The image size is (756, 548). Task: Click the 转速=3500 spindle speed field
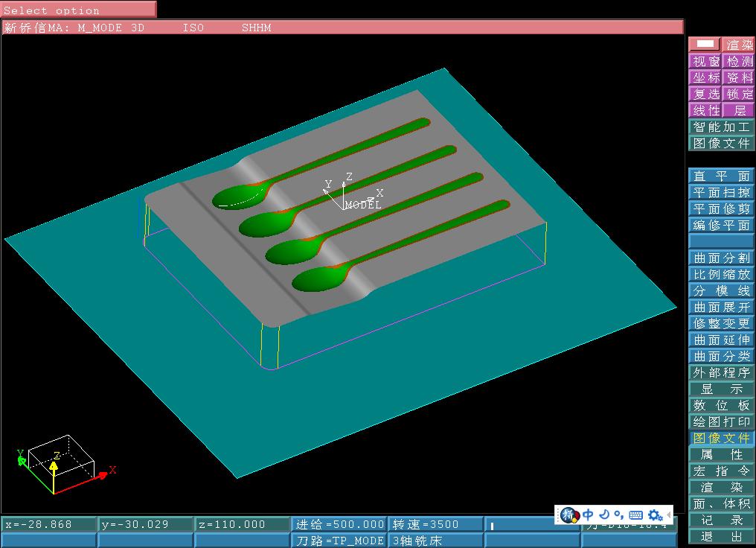[x=435, y=524]
